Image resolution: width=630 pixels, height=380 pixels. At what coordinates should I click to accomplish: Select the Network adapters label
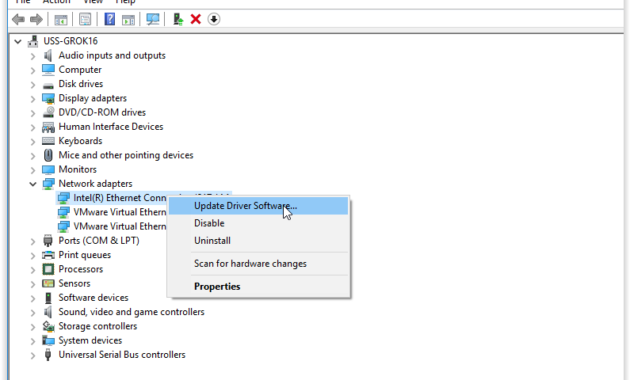coord(95,184)
